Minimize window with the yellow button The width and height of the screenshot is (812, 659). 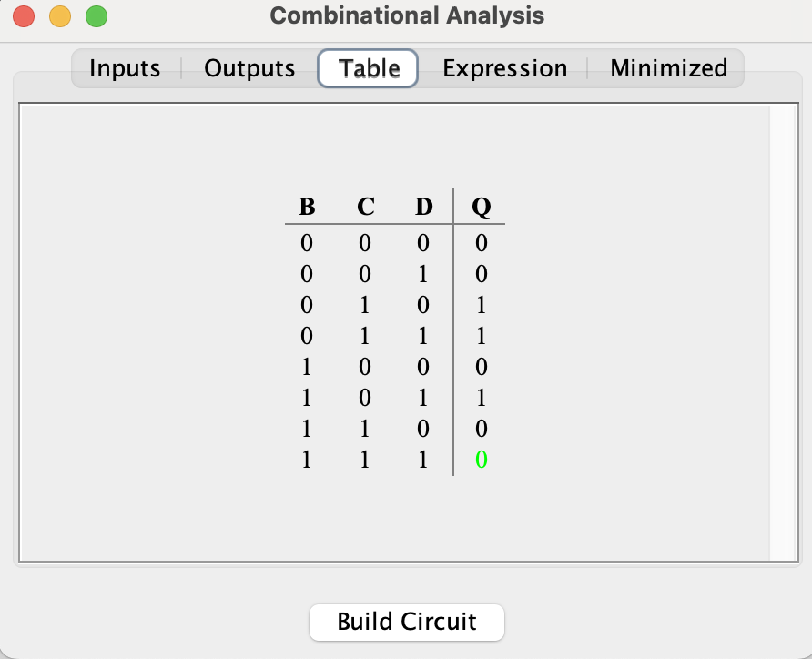click(x=59, y=16)
